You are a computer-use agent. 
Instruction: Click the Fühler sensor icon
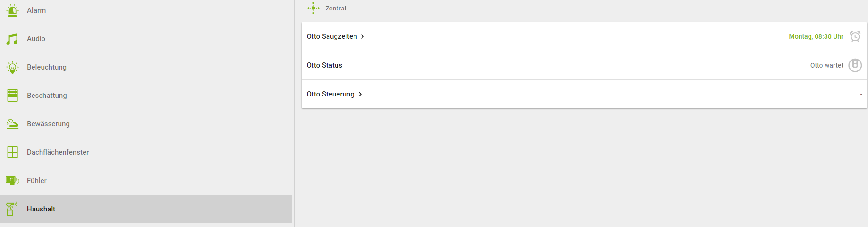click(13, 181)
